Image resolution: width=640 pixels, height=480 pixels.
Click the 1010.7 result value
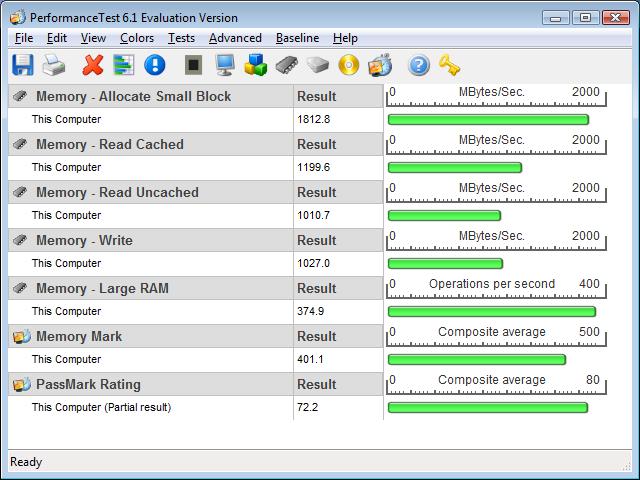(313, 216)
